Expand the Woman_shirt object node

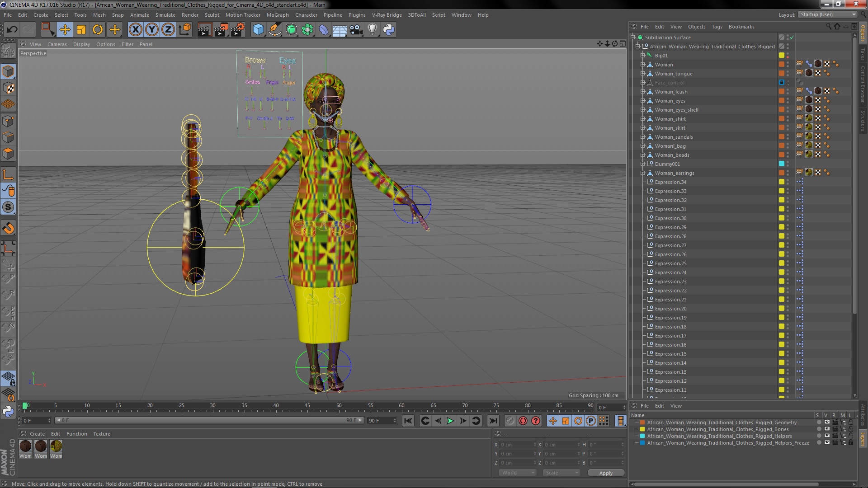tap(642, 119)
